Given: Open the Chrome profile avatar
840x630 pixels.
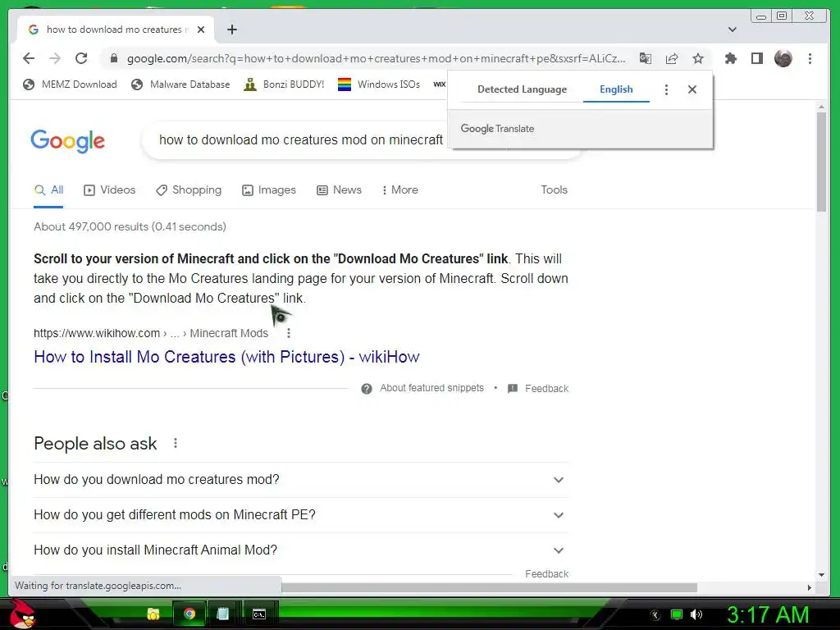Looking at the screenshot, I should tap(783, 58).
